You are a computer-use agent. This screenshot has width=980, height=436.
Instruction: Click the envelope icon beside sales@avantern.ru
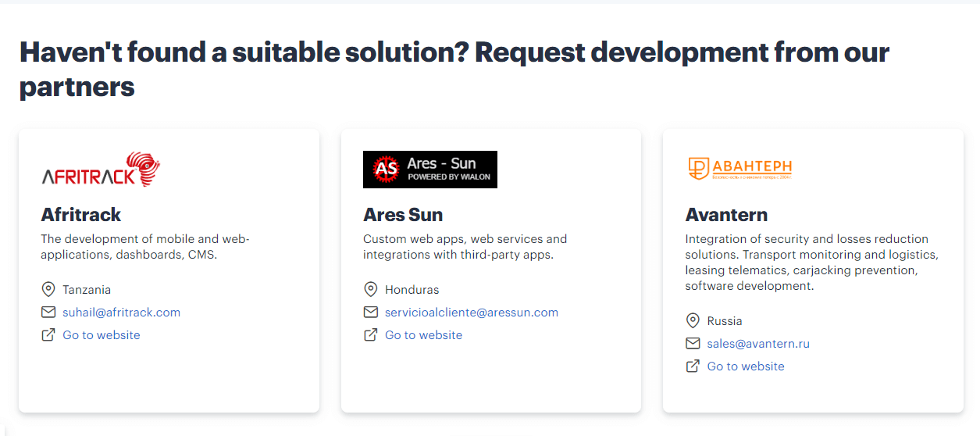pyautogui.click(x=693, y=344)
